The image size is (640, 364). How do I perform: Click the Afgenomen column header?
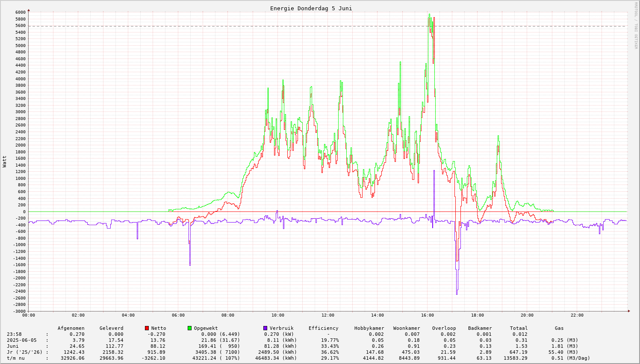coord(71,328)
